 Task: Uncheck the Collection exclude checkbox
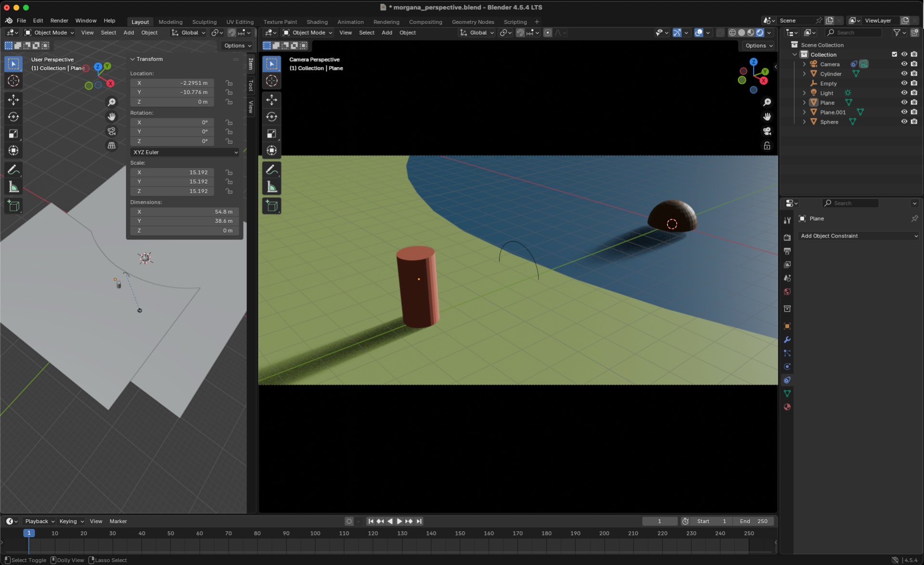[x=894, y=54]
